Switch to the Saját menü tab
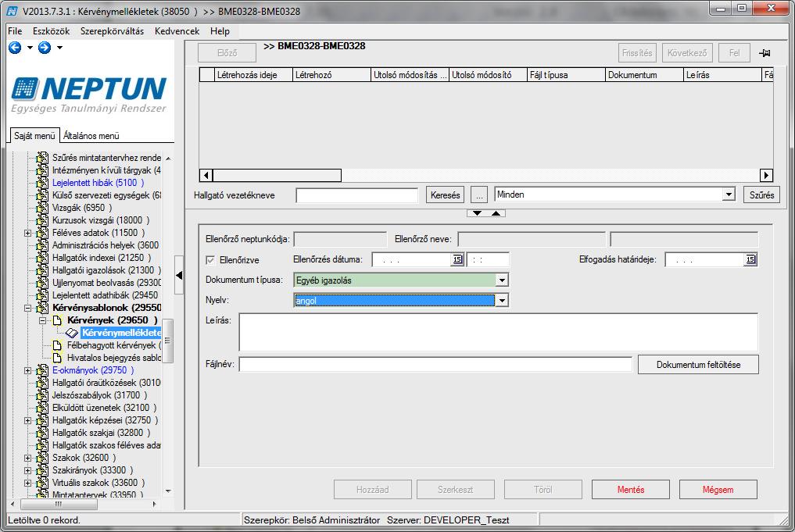Screen dimensions: 795x532 point(34,135)
